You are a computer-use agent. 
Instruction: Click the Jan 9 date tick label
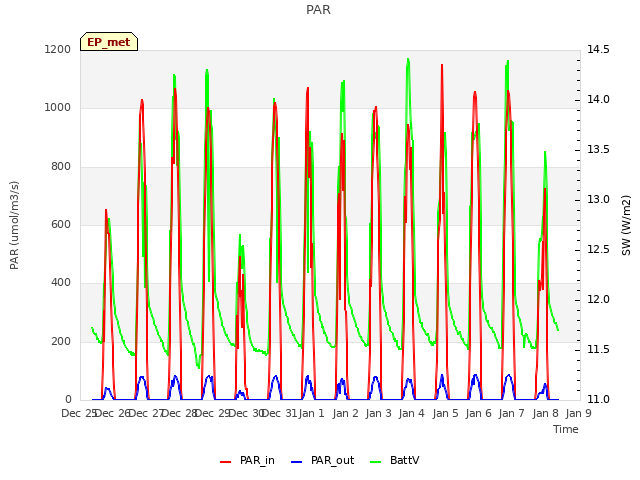578,413
